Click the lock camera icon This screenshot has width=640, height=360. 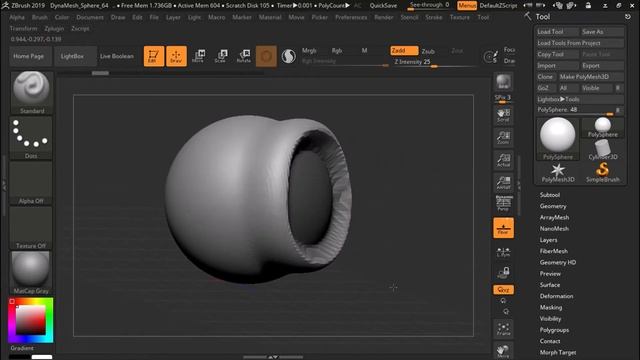pyautogui.click(x=503, y=272)
